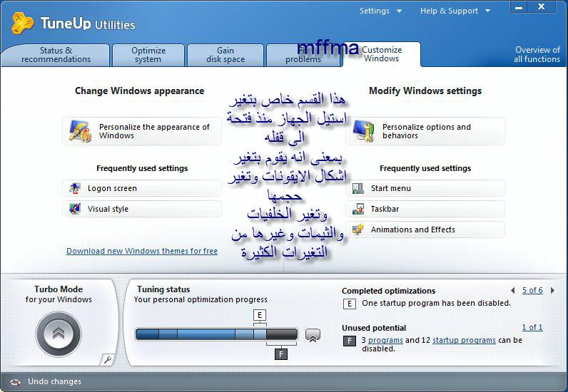This screenshot has width=568, height=392.
Task: Click the Taskbar icon
Action: tap(358, 209)
